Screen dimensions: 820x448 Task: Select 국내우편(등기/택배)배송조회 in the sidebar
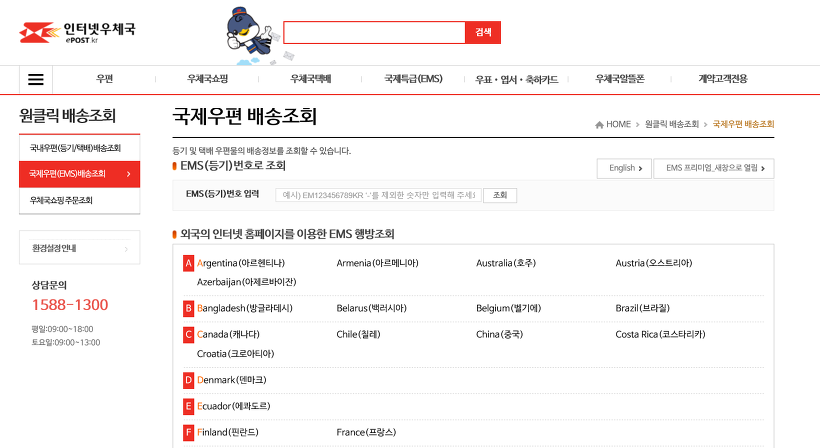pyautogui.click(x=79, y=148)
